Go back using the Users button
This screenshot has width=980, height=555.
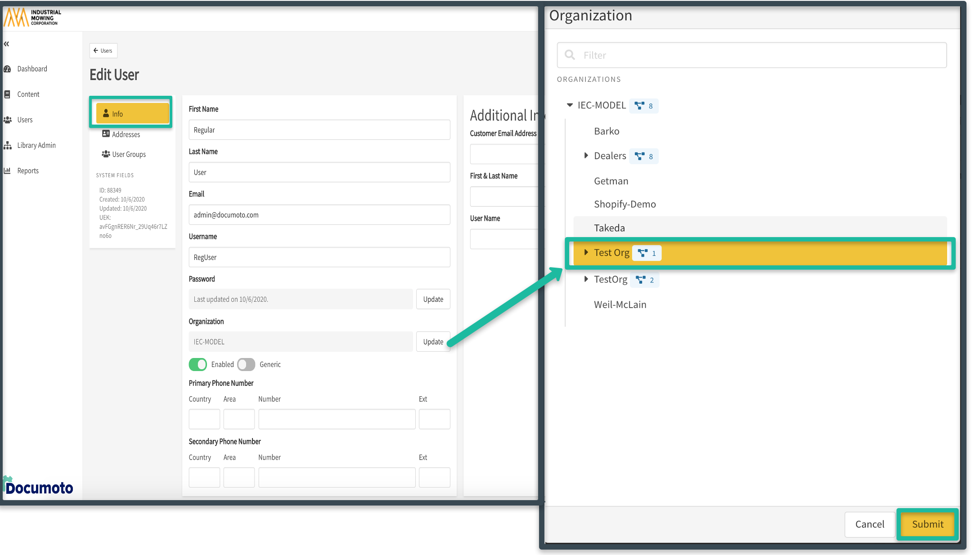(103, 51)
